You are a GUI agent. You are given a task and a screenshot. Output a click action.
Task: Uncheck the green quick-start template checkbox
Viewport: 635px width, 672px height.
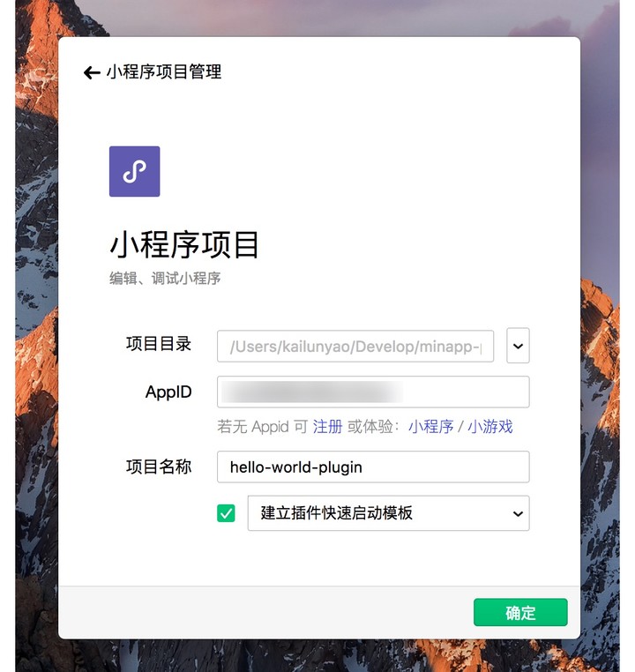coord(226,513)
